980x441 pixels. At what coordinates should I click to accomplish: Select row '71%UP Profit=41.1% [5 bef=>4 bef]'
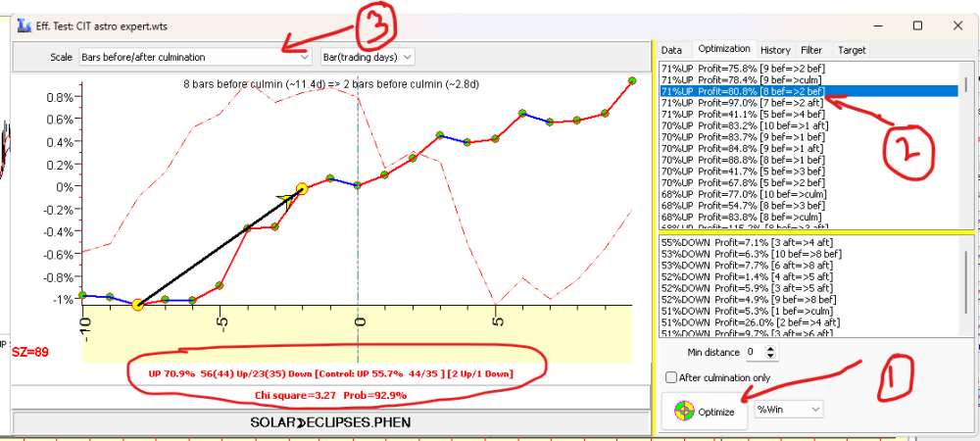(x=809, y=114)
